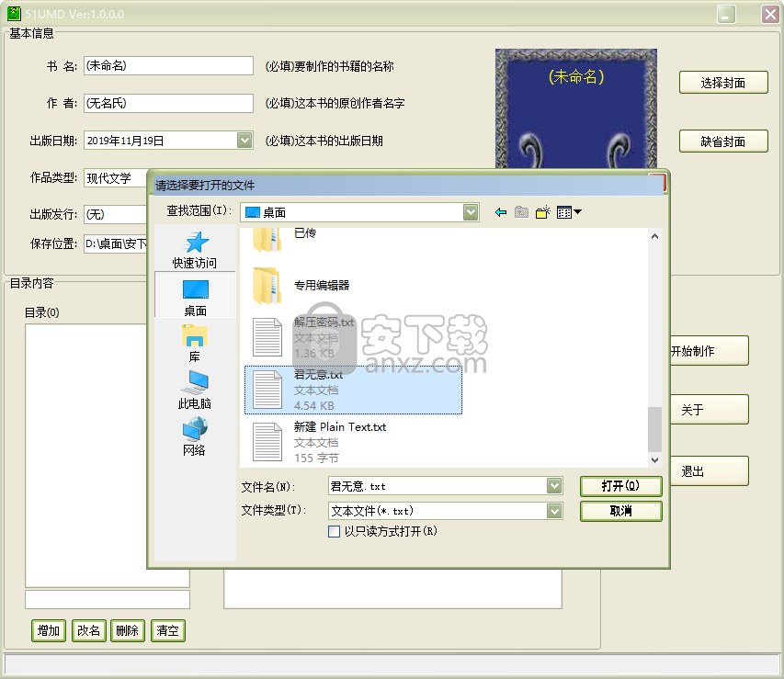Viewport: 784px width, 679px height.
Task: Create a new folder via toolbar icon
Action: point(543,212)
